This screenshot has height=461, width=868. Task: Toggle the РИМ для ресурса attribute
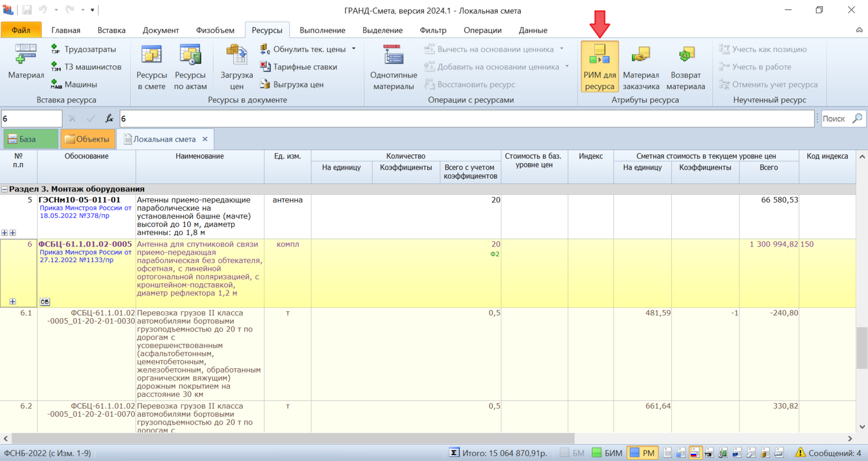[599, 67]
